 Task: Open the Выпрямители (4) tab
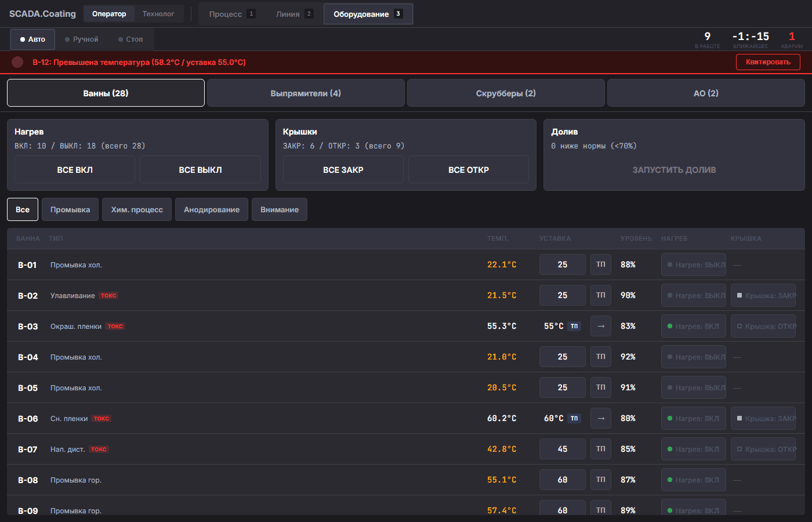pos(306,93)
